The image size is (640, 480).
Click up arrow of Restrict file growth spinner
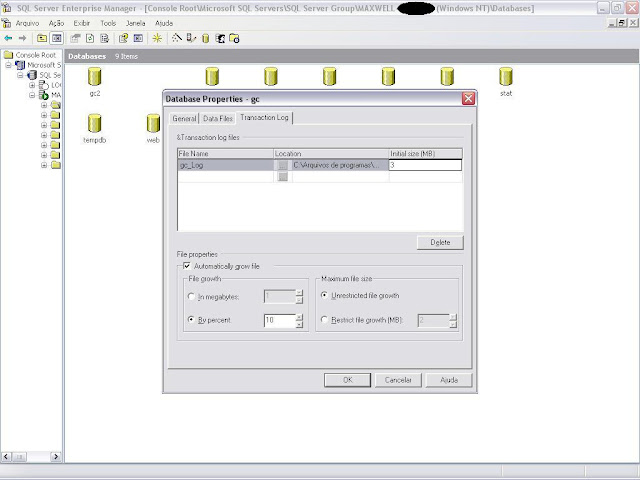tap(453, 317)
